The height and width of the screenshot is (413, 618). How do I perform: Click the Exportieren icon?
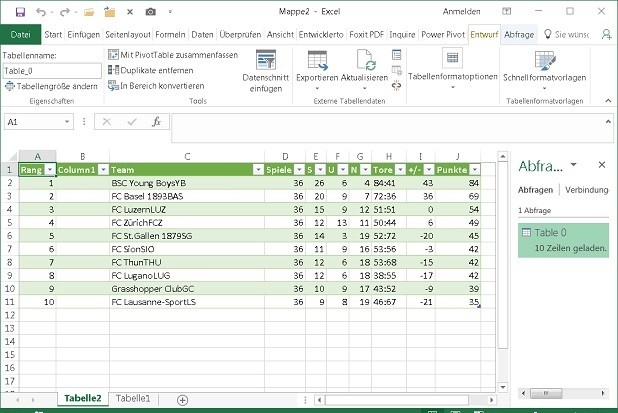(317, 60)
